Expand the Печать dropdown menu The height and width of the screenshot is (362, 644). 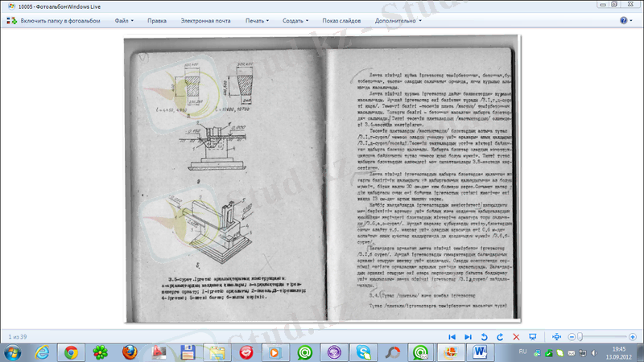pos(258,20)
